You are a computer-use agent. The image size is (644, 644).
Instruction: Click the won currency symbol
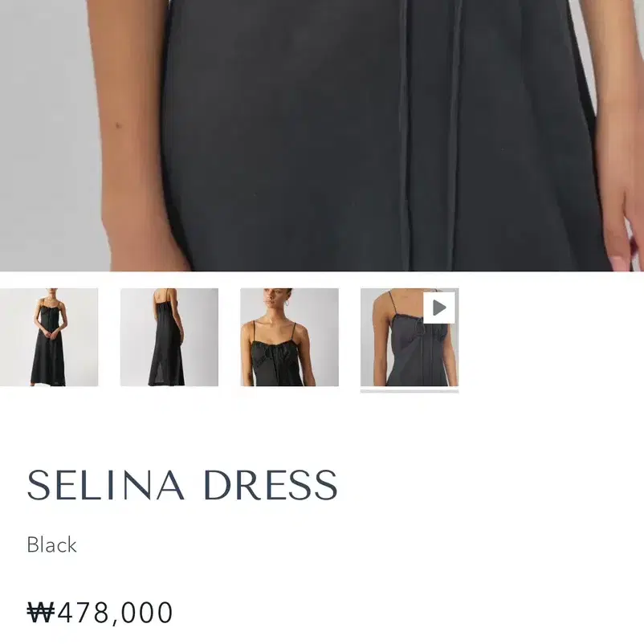coord(41,613)
